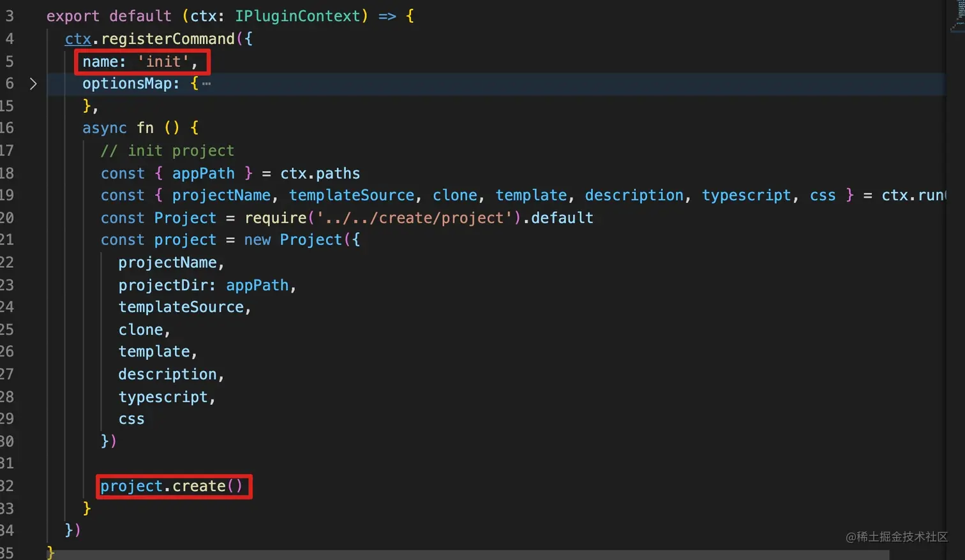Viewport: 965px width, 560px height.
Task: Click the '../../create/project' require path
Action: click(415, 218)
